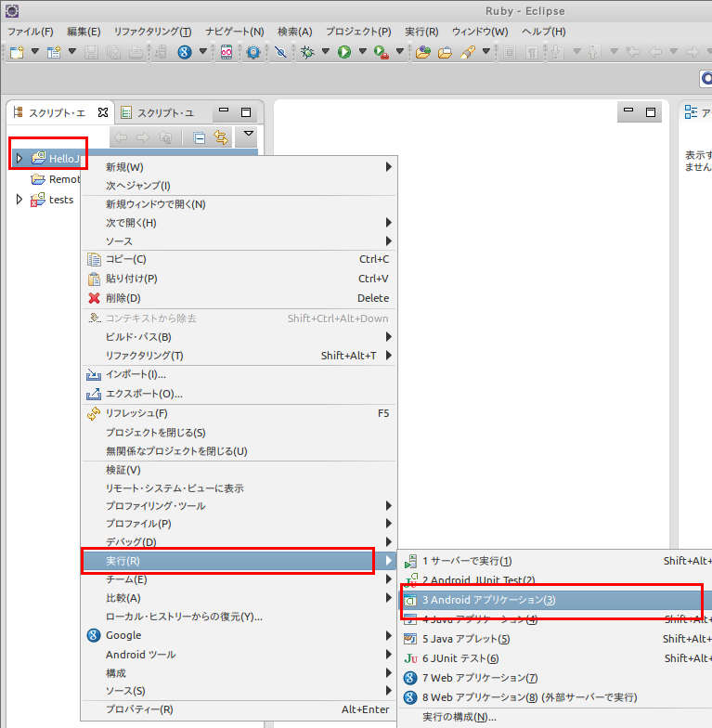Click the Google services toolbar icon
Screen dimensions: 712x728
click(x=185, y=52)
